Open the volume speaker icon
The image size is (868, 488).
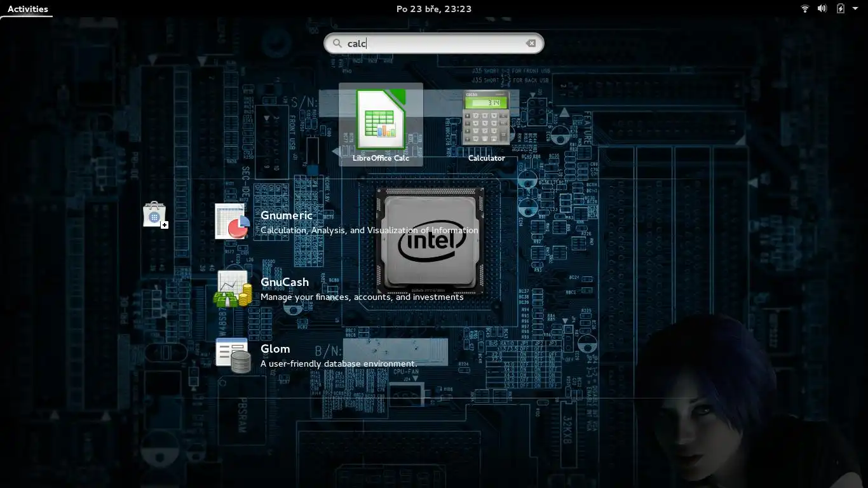822,9
